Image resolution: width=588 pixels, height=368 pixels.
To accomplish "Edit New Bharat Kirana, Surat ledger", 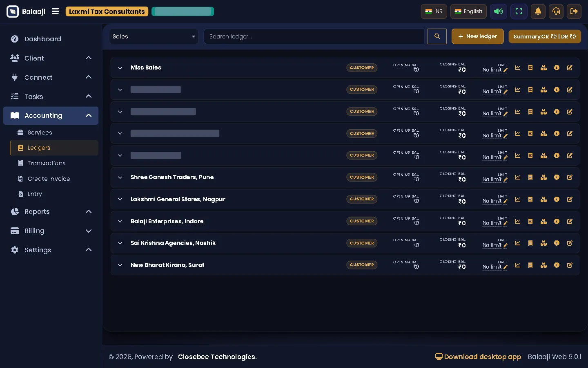I will tap(570, 265).
